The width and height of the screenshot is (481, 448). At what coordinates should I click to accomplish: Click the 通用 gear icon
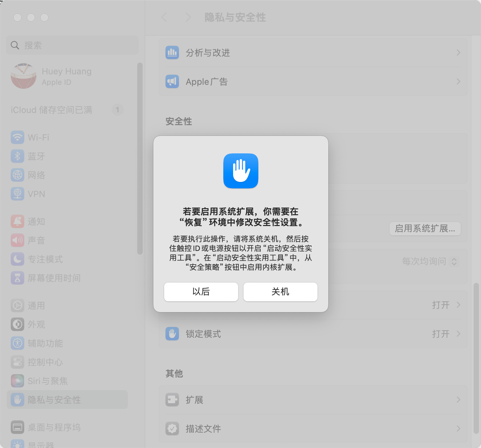[x=17, y=305]
